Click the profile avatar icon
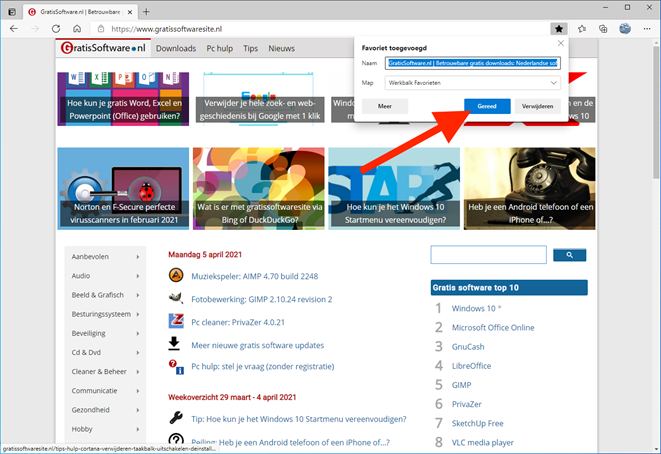The width and height of the screenshot is (661, 454). [625, 29]
